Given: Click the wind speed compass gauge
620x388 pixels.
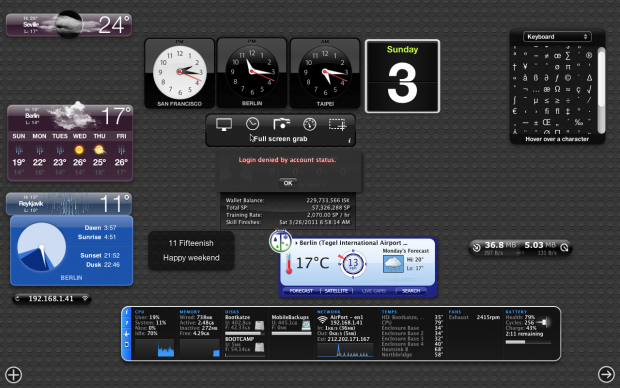Looking at the screenshot, I should [x=353, y=264].
